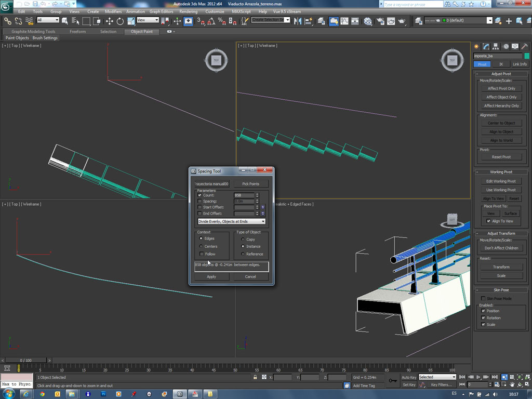The height and width of the screenshot is (399, 532).
Task: Enable the End Offset checkbox
Action: (200, 214)
